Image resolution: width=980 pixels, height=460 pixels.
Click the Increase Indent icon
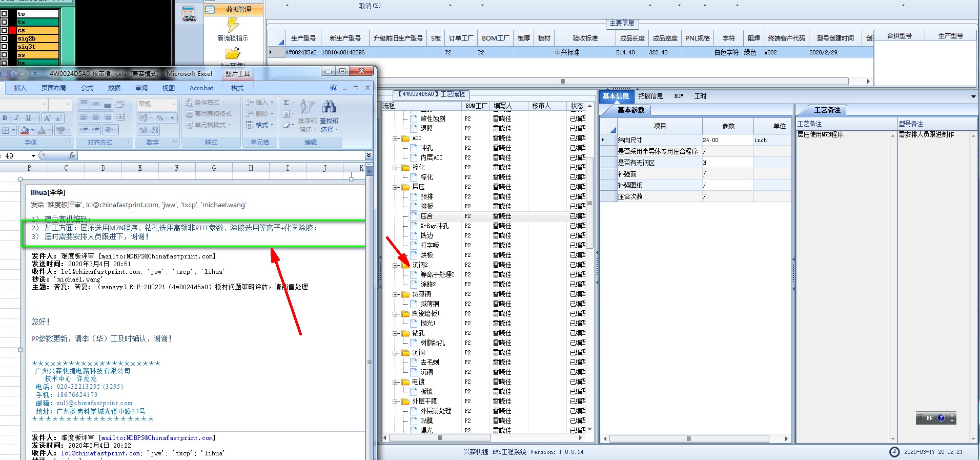pos(96,130)
